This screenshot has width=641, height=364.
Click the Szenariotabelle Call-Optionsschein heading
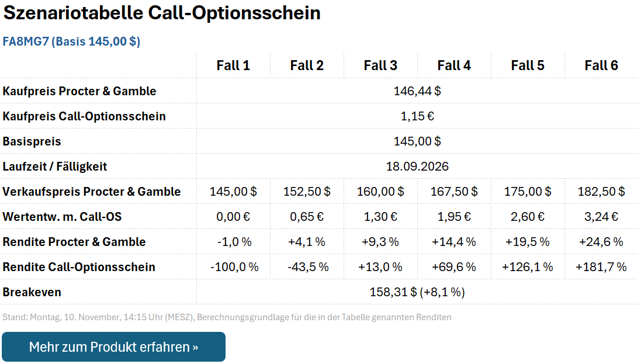pyautogui.click(x=161, y=12)
